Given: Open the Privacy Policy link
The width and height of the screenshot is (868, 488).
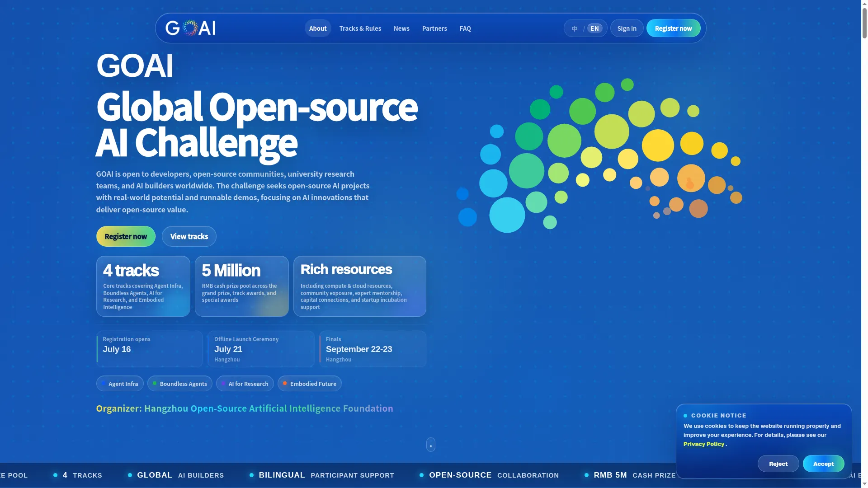Looking at the screenshot, I should pos(704,444).
